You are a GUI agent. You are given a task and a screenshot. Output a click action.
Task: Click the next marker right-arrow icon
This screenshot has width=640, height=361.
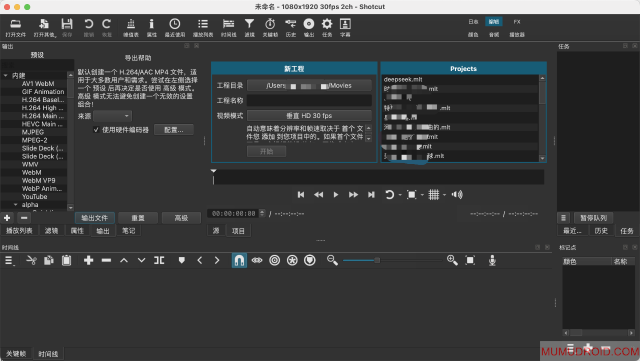click(x=217, y=260)
